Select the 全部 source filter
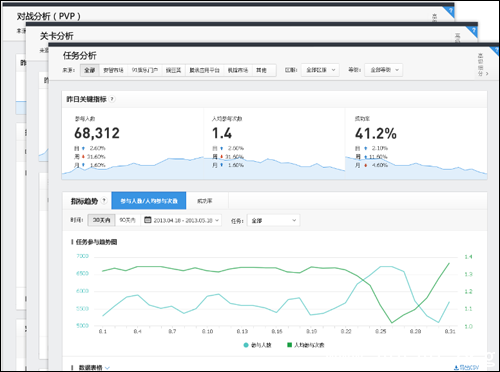This screenshot has width=500, height=372. pyautogui.click(x=90, y=70)
